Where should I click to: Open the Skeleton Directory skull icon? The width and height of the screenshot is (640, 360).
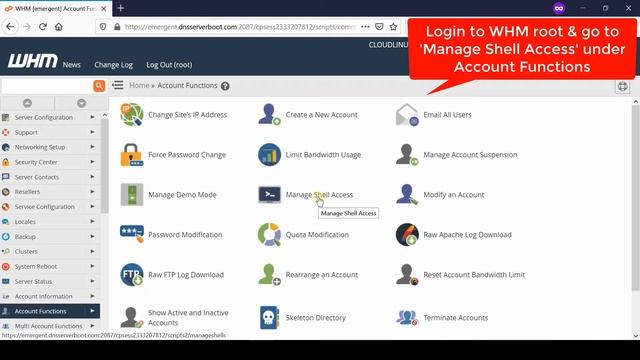click(269, 318)
